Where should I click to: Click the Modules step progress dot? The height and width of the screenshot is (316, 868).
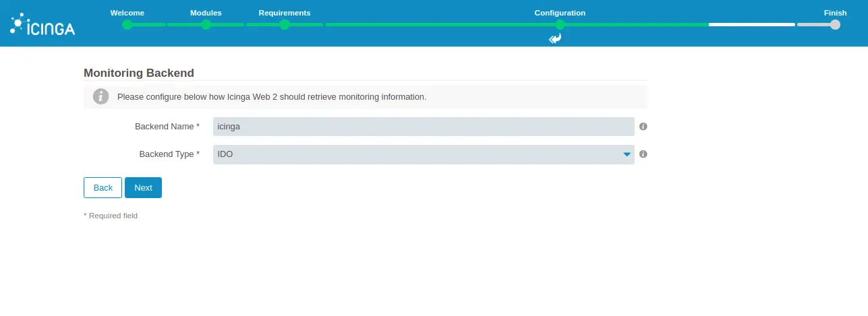(x=206, y=25)
